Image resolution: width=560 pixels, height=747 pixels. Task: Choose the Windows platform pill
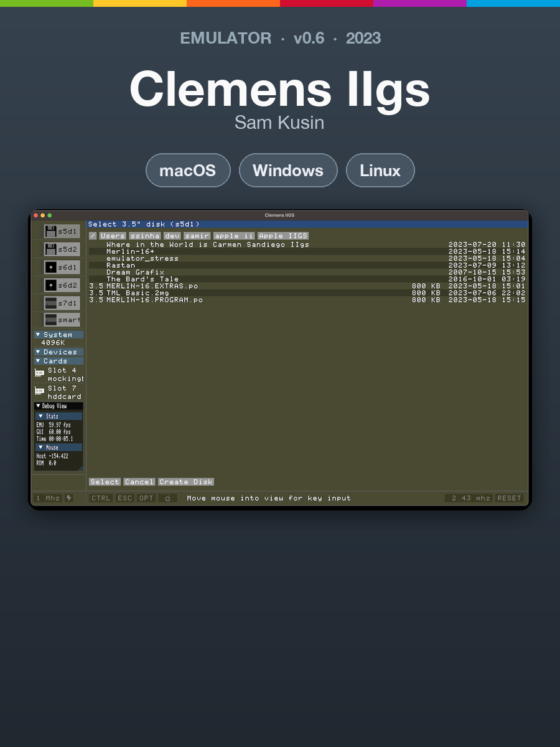point(288,171)
